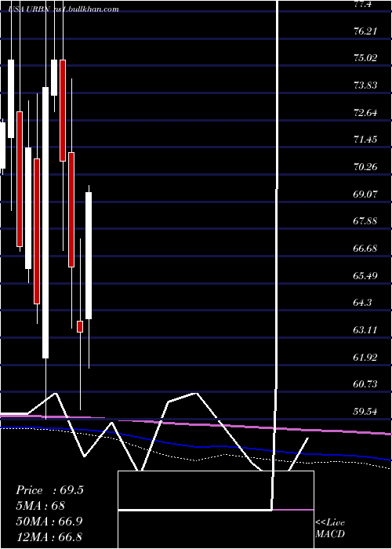Click the 61.92 price axis label
The height and width of the screenshot is (549, 392).
tap(366, 357)
